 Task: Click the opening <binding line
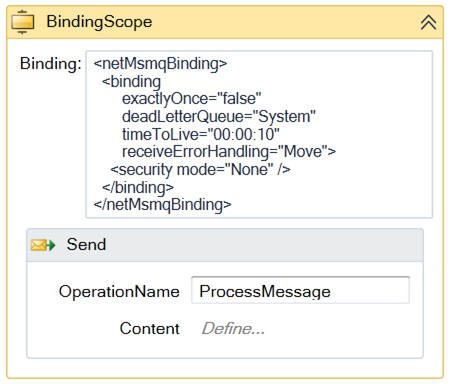click(131, 81)
